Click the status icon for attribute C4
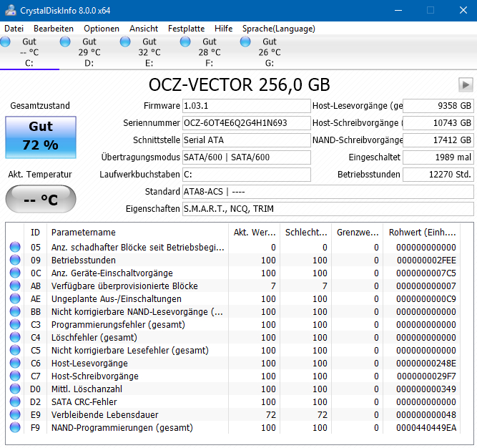 [x=15, y=337]
